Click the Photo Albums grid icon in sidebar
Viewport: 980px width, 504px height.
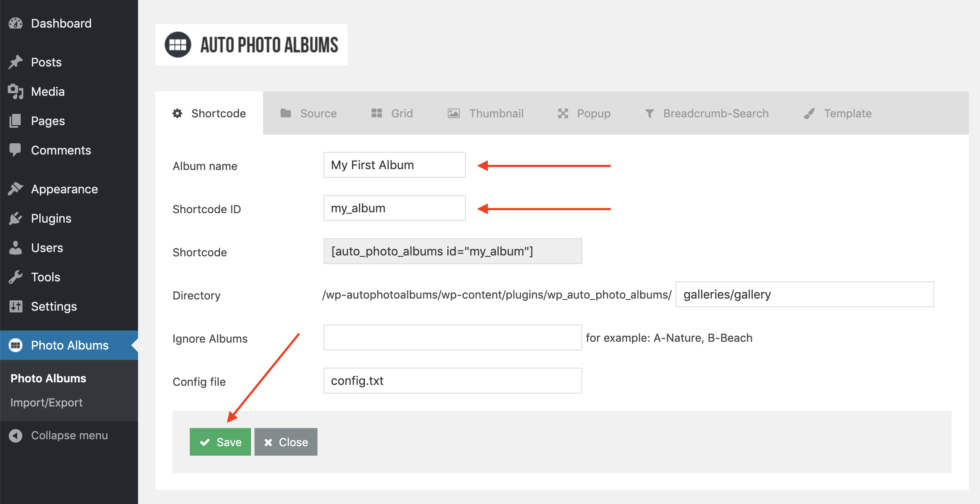[x=16, y=345]
